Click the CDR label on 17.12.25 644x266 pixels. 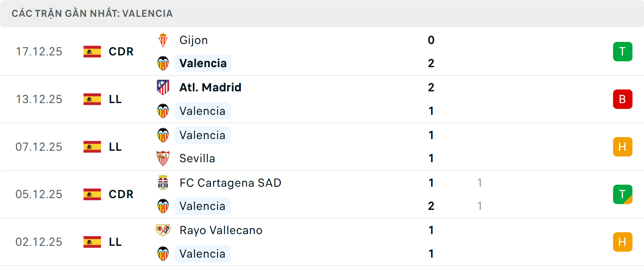tap(121, 51)
